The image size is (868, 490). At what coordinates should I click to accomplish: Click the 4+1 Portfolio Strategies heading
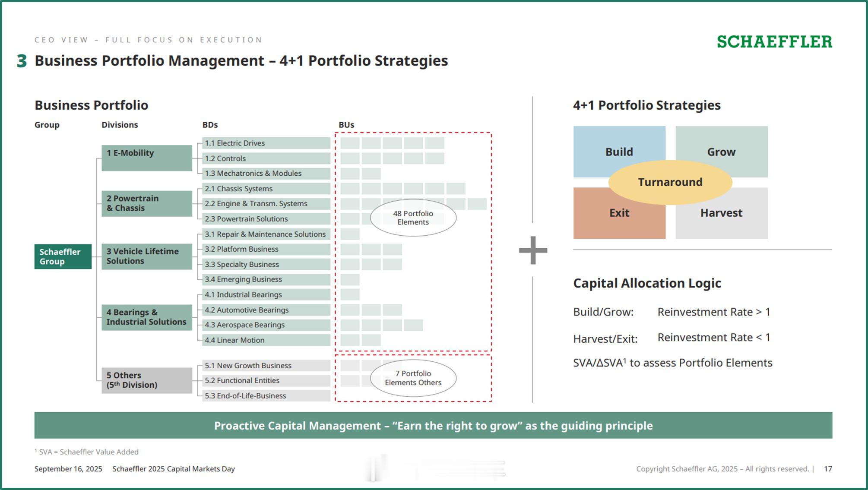pos(646,105)
